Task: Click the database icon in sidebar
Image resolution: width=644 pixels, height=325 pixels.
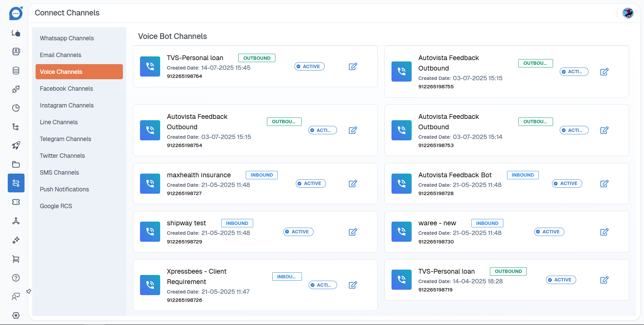Action: (x=16, y=71)
